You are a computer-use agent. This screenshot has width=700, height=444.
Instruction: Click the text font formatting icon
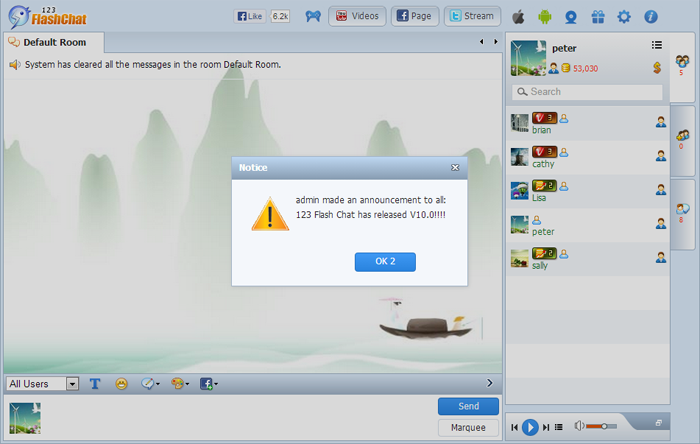pos(95,383)
